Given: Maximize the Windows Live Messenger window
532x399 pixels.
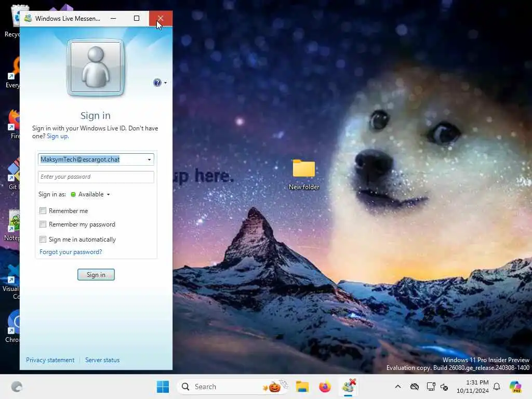Looking at the screenshot, I should pos(137,18).
